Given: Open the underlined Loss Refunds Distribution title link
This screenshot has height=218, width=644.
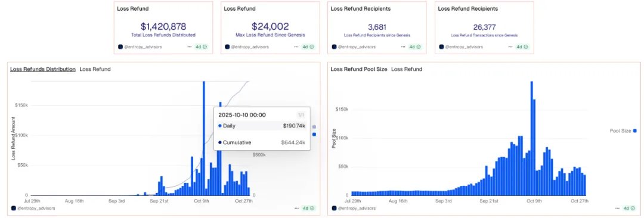Looking at the screenshot, I should pyautogui.click(x=43, y=69).
